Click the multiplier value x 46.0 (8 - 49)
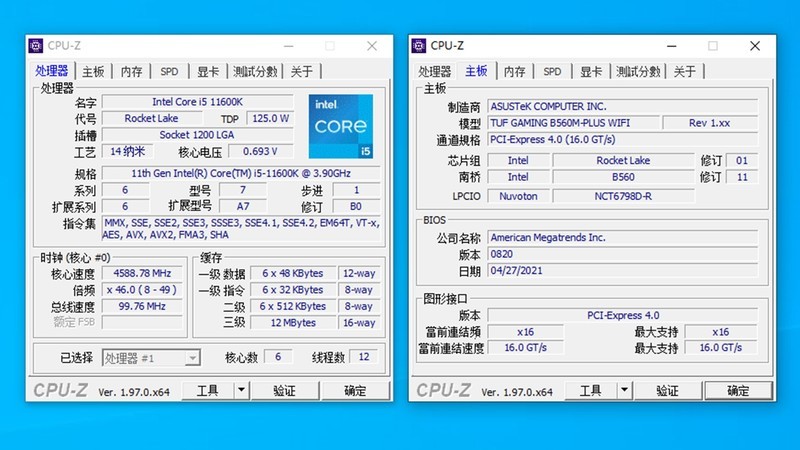Screen dimensions: 800x450 pos(142,290)
